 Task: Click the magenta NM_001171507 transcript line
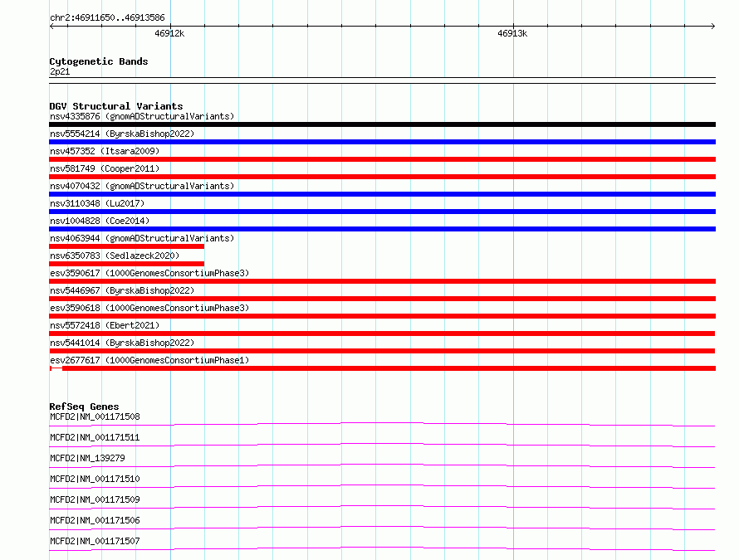(x=382, y=548)
